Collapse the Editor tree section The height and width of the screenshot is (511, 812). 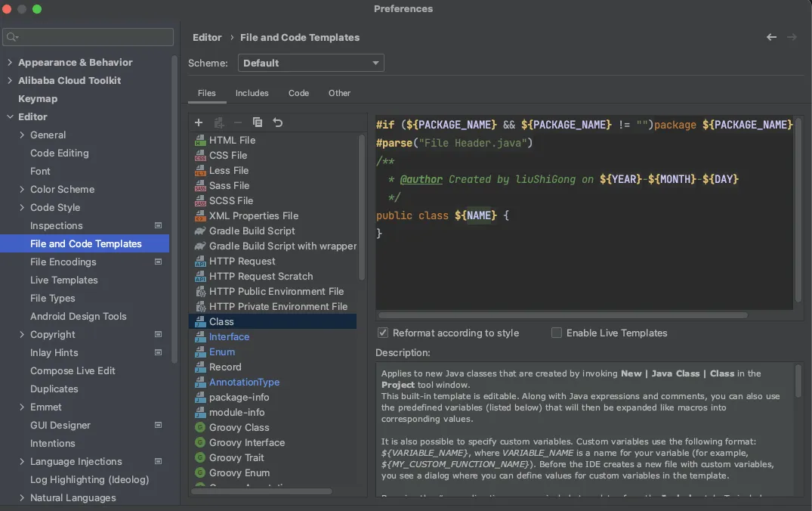pos(10,117)
